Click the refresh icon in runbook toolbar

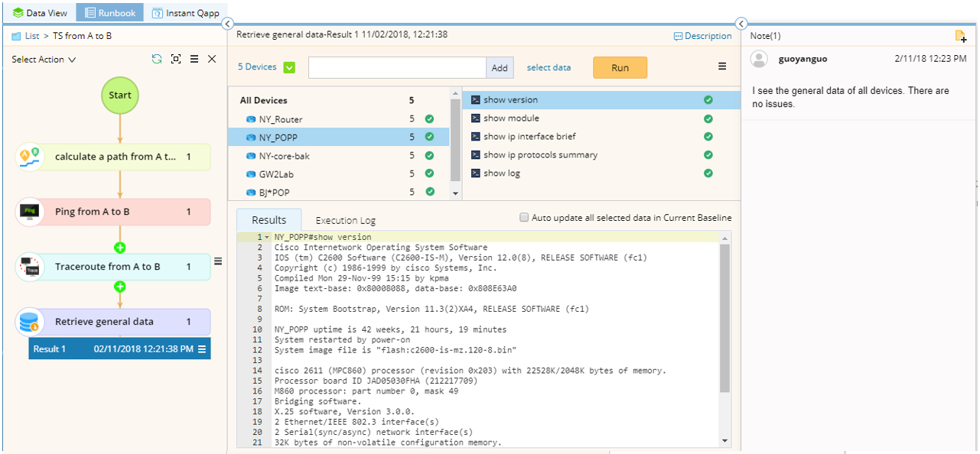(x=157, y=59)
